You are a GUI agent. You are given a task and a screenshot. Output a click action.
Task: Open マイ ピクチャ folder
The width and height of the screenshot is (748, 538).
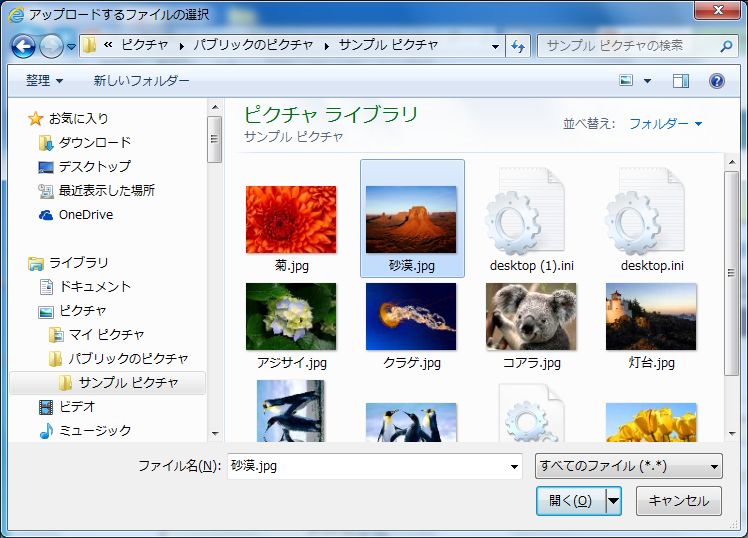coord(106,334)
